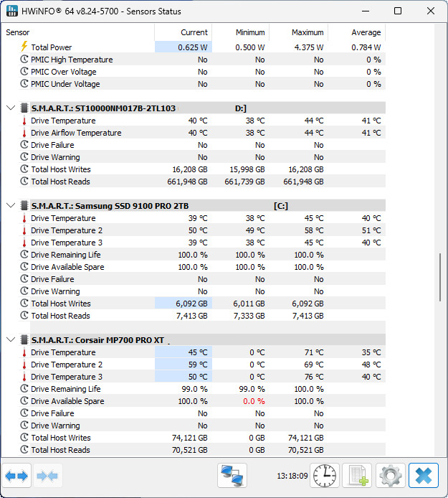Viewport: 448px width, 498px height.
Task: Click the 13:18:09 elapsed time display
Action: click(292, 476)
